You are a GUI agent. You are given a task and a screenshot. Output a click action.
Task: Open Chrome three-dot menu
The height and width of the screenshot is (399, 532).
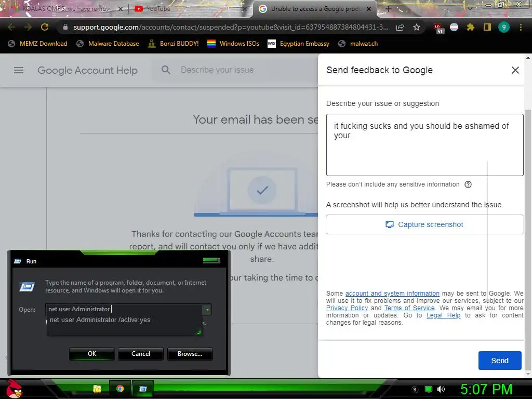[521, 27]
